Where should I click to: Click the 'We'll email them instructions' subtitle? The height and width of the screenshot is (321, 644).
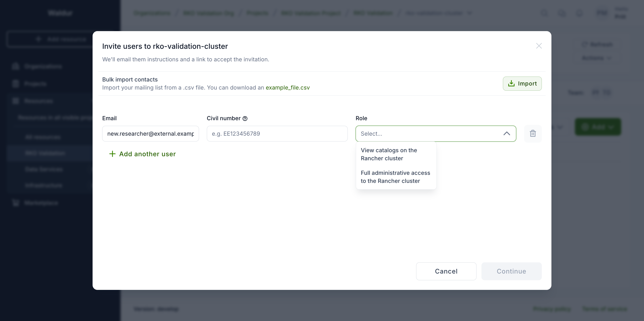click(186, 59)
